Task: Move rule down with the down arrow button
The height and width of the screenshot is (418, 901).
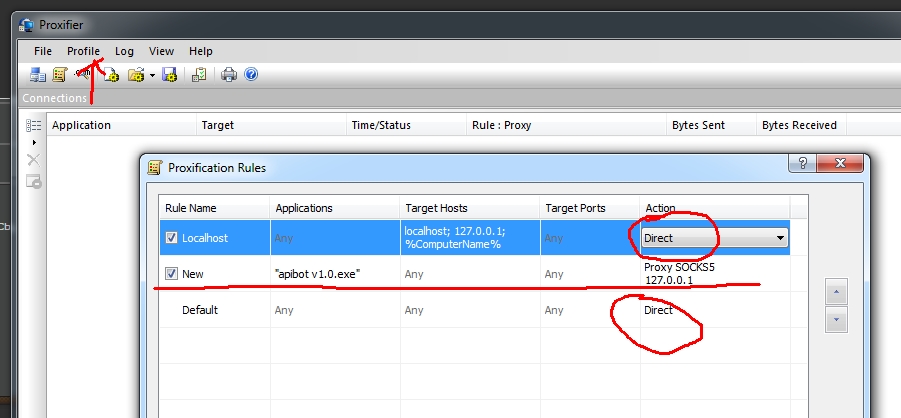Action: click(x=838, y=320)
